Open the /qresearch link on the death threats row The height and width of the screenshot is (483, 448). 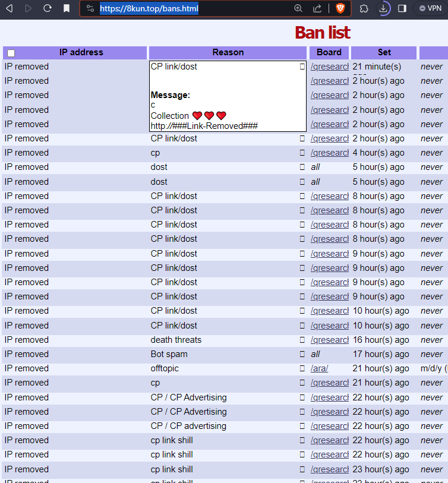coord(330,340)
